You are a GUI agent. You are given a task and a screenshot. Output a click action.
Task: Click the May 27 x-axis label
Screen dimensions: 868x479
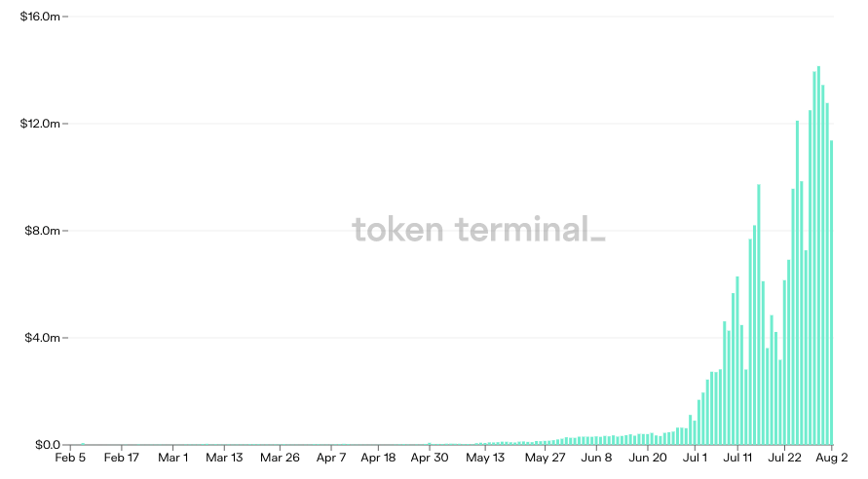click(545, 458)
